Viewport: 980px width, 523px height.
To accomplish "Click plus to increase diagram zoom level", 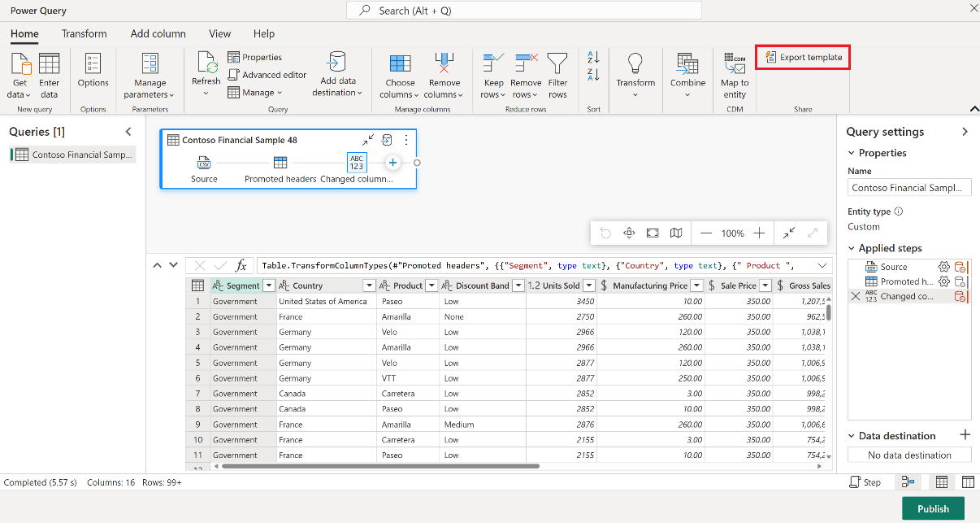I will [x=759, y=233].
